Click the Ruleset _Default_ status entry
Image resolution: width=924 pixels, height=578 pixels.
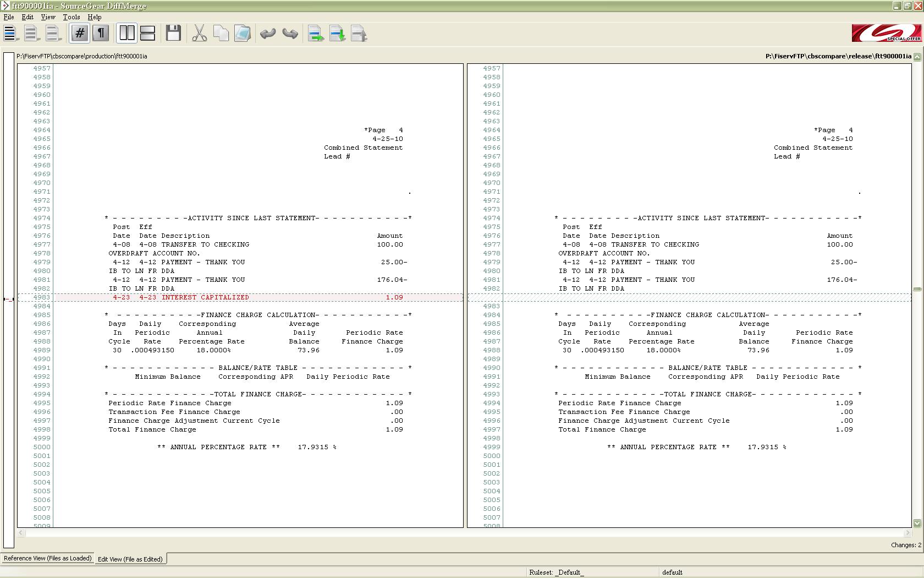click(557, 572)
